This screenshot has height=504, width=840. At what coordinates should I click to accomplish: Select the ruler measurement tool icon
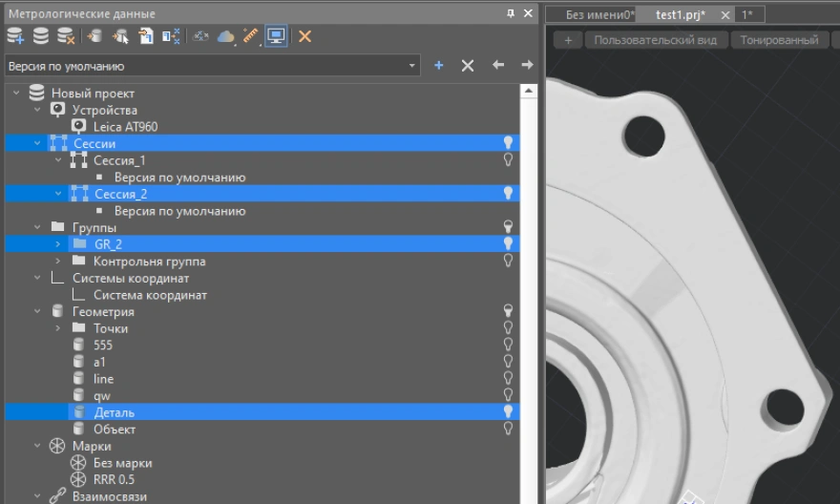pos(251,36)
